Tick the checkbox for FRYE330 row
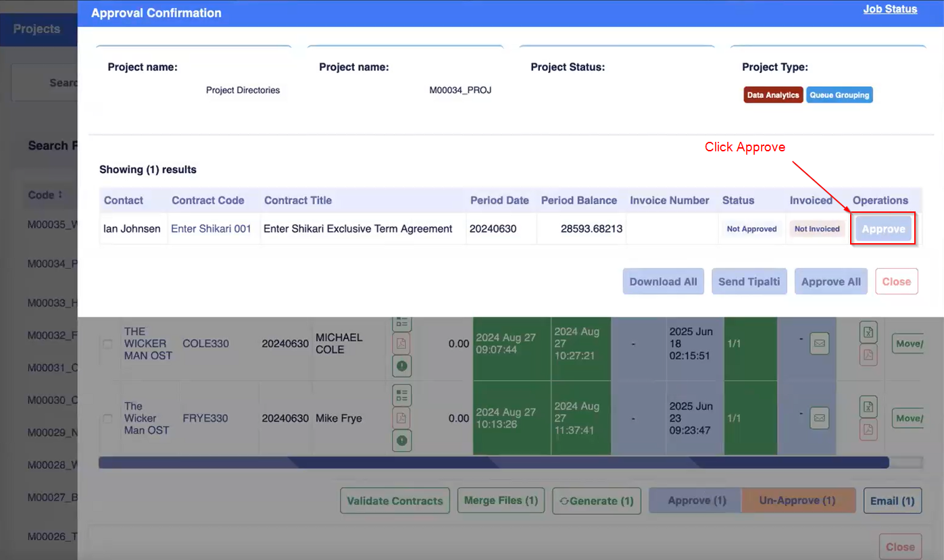944x560 pixels. pyautogui.click(x=107, y=419)
